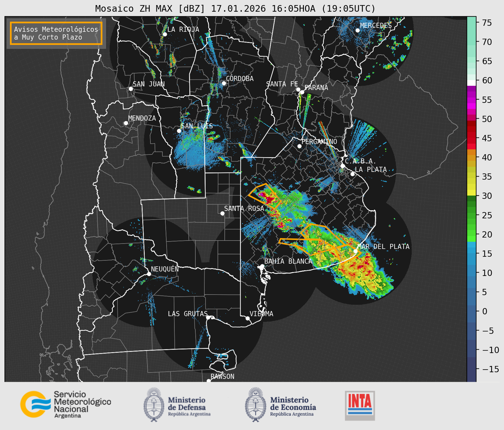Click the BAHÍA BLANCA label text
Image resolution: width=504 pixels, height=430 pixels.
[x=288, y=261]
